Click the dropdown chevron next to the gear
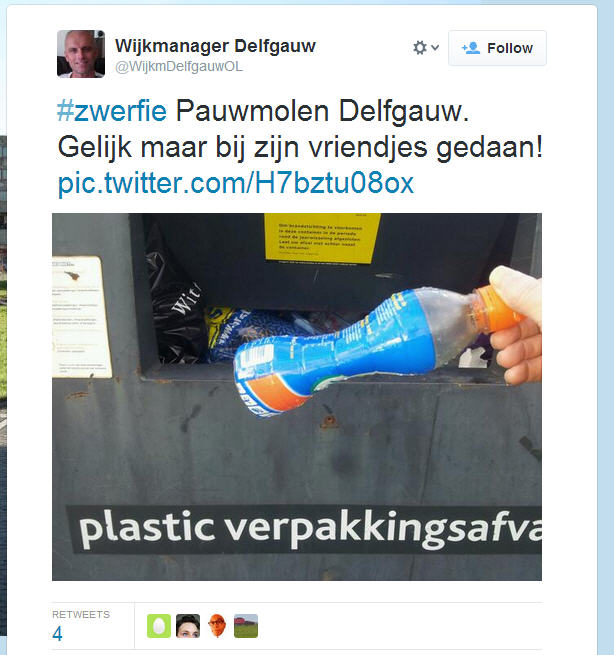 [435, 48]
